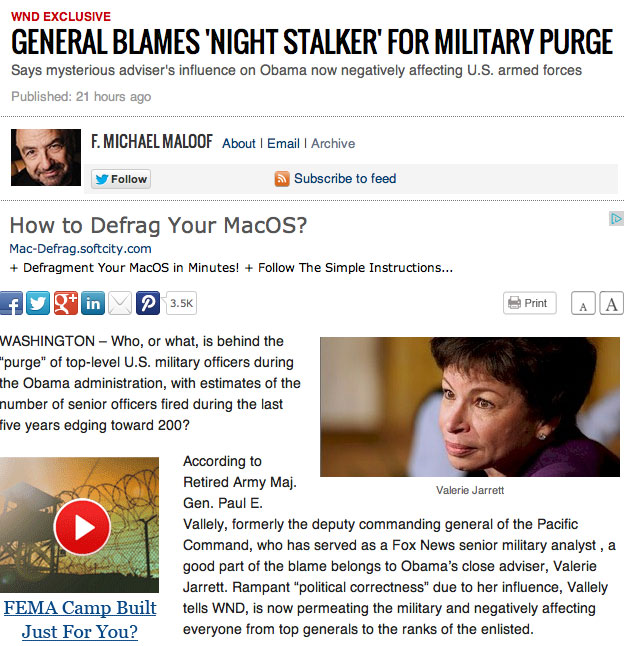Share article on Facebook
The height and width of the screenshot is (646, 625).
pos(11,303)
